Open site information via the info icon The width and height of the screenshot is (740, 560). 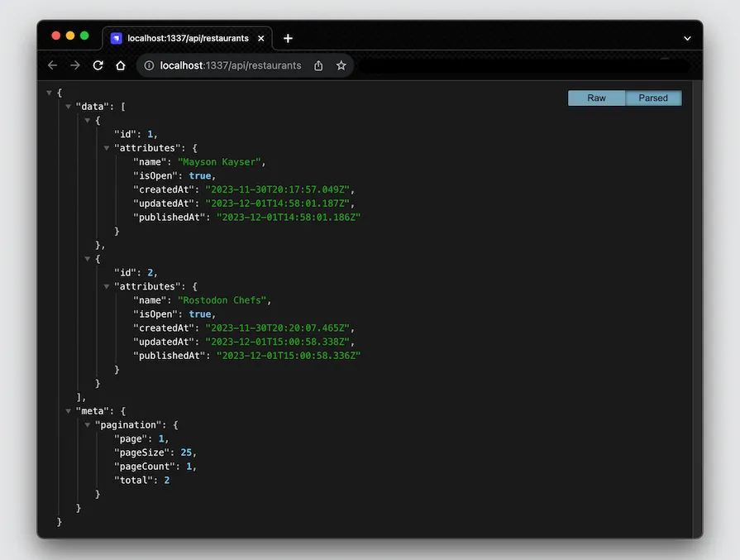pyautogui.click(x=146, y=65)
